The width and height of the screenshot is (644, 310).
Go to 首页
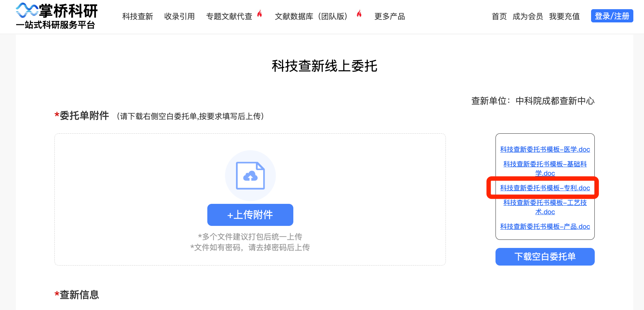click(499, 17)
